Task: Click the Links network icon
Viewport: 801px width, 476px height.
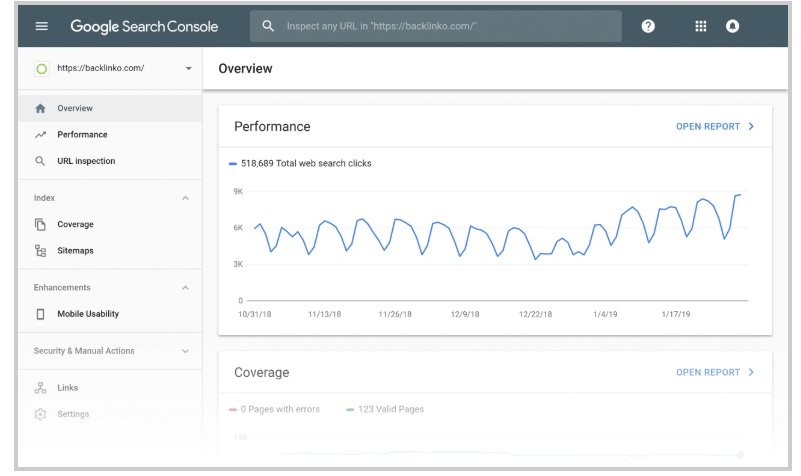Action: point(40,388)
